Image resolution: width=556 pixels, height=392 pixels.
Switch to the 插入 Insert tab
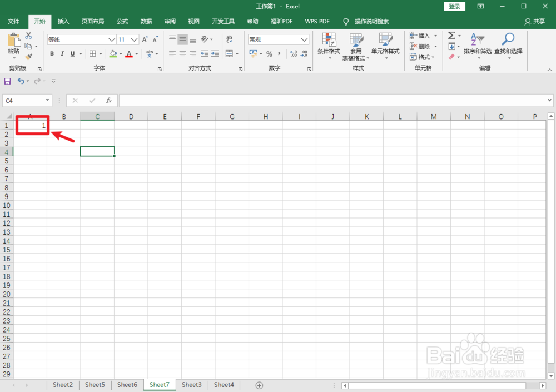pos(63,21)
